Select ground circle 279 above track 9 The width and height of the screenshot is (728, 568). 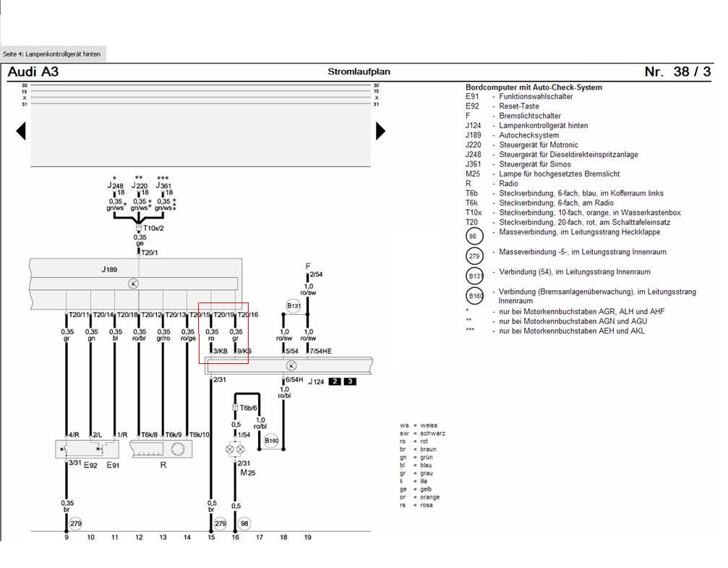point(76,523)
